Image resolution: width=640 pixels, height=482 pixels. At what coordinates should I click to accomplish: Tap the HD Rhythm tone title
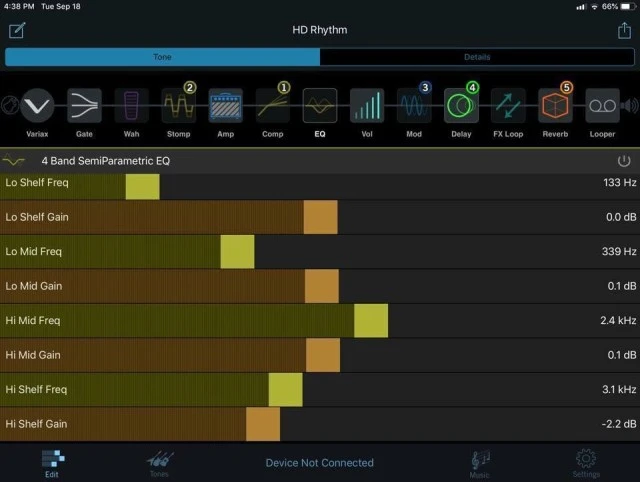pos(320,30)
